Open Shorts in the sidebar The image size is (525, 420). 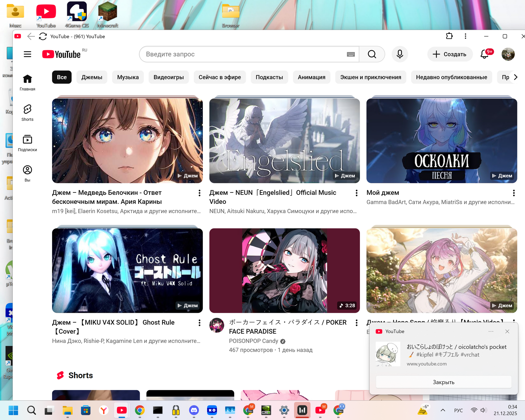(x=27, y=113)
